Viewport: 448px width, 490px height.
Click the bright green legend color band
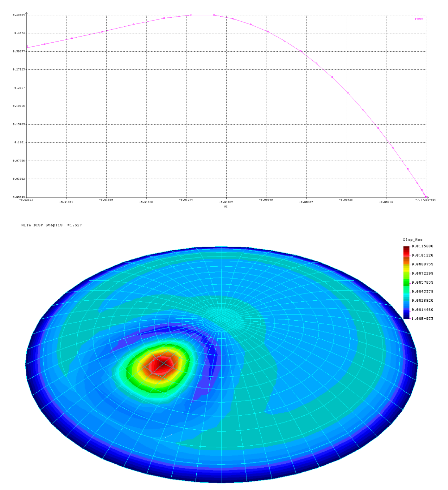pyautogui.click(x=406, y=282)
